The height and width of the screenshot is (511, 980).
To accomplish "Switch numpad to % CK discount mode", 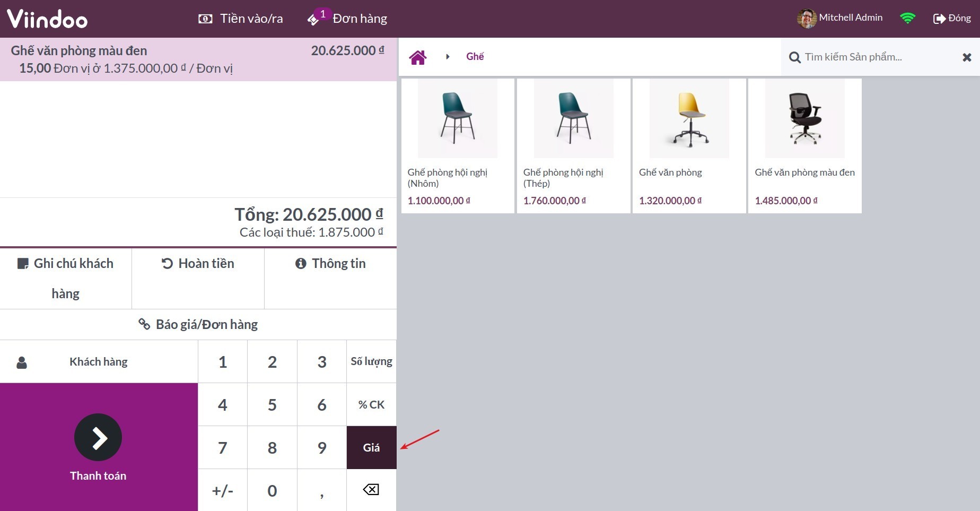I will pyautogui.click(x=372, y=405).
